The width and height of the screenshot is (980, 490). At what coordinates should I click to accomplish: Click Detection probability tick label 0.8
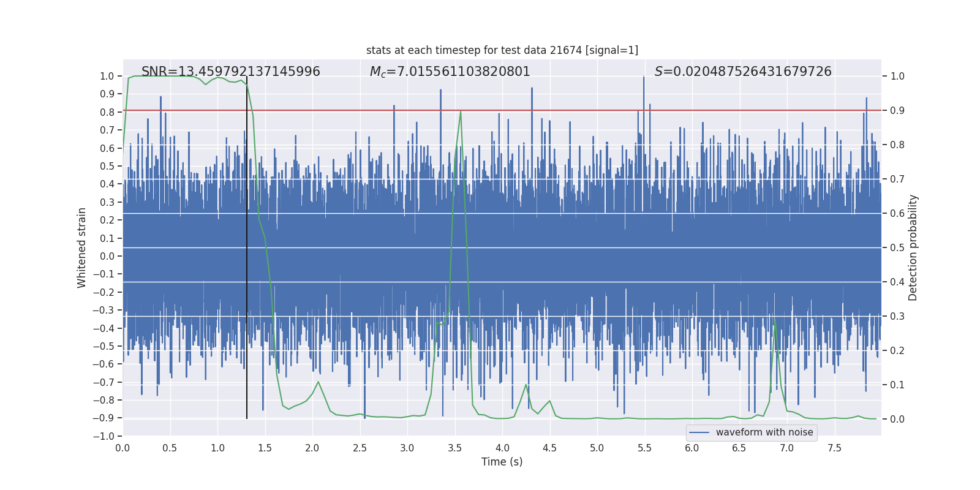[897, 145]
